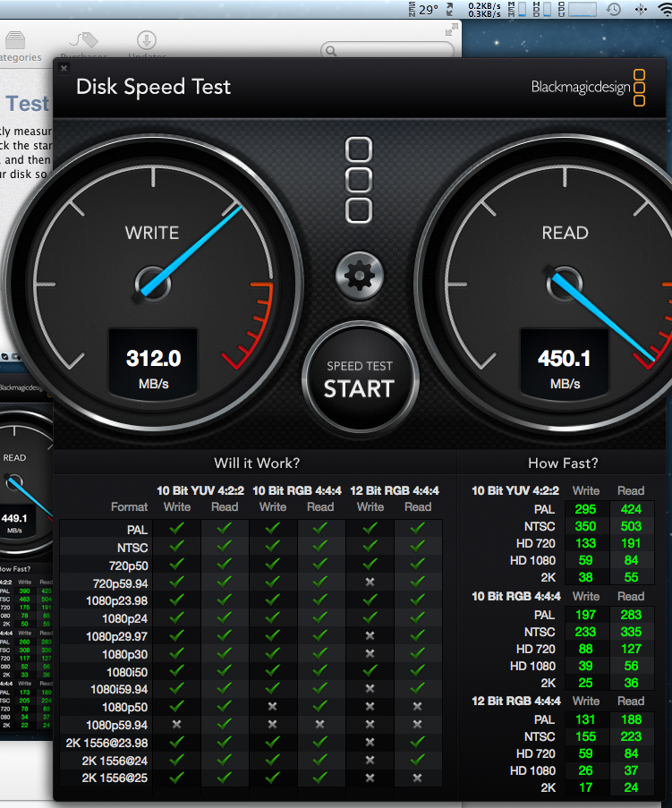Open the HDD usage menu bar meter
Image resolution: width=672 pixels, height=808 pixels.
pos(541,9)
